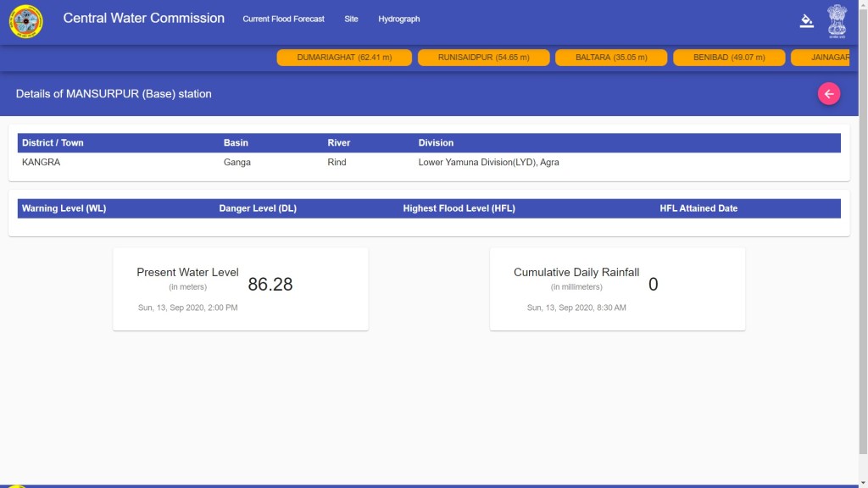
Task: Click the HFL Attained Date column header
Action: [698, 208]
